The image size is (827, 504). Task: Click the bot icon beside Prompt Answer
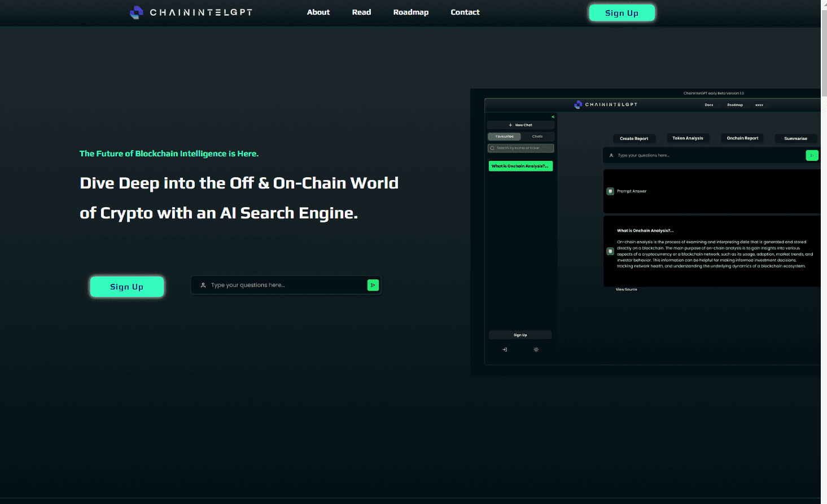point(610,191)
